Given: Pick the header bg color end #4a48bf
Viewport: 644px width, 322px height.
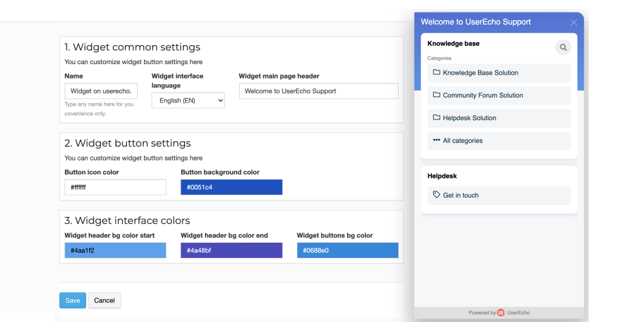Looking at the screenshot, I should [x=231, y=250].
